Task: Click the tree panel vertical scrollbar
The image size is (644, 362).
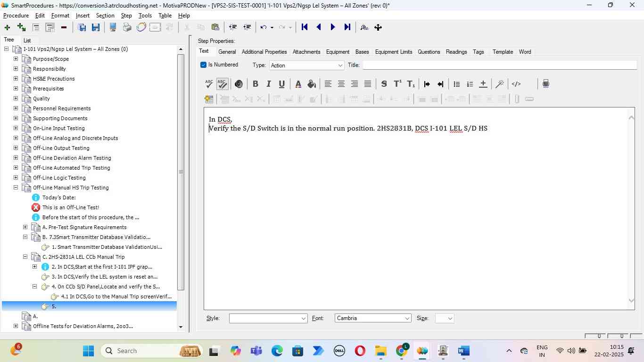Action: (181, 172)
